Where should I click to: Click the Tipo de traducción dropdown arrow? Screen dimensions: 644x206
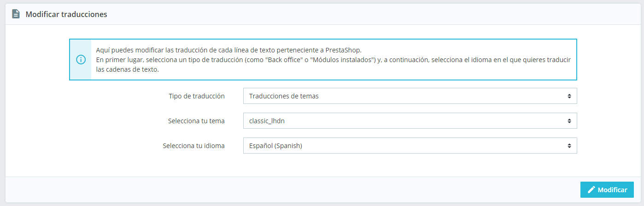coord(569,96)
